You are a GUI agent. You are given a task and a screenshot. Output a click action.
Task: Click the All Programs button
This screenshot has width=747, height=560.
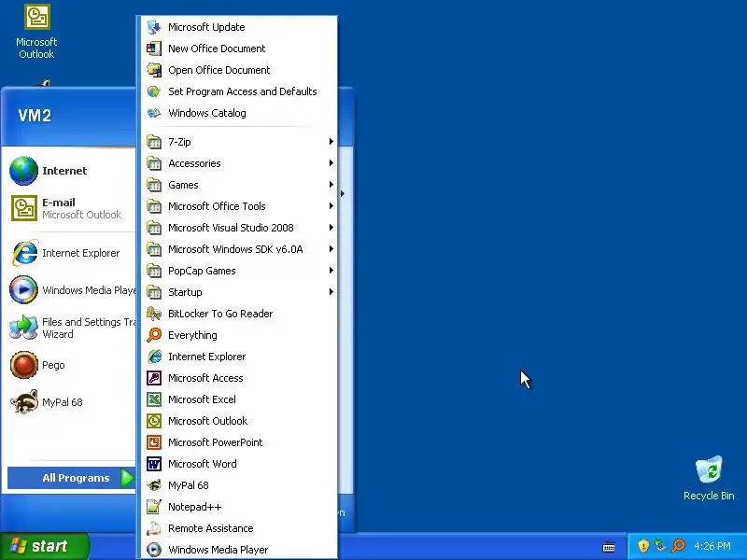(72, 478)
